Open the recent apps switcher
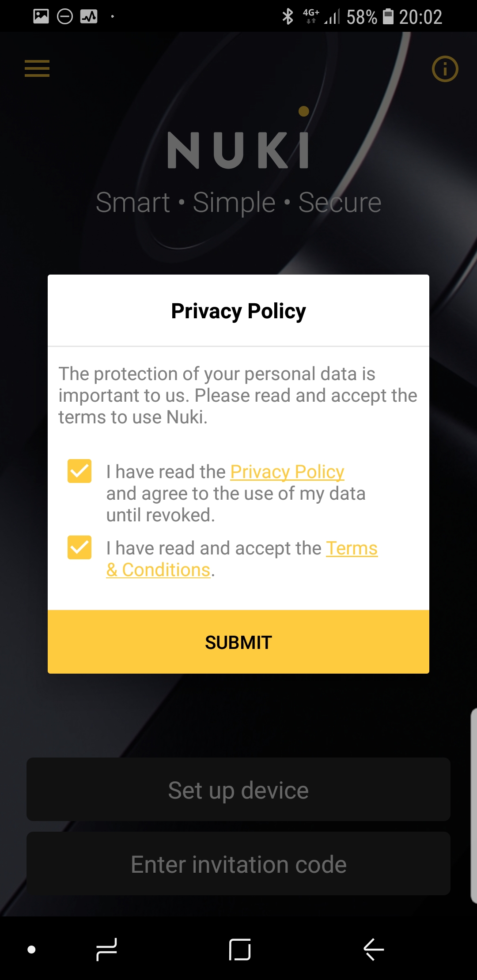477x980 pixels. point(107,949)
